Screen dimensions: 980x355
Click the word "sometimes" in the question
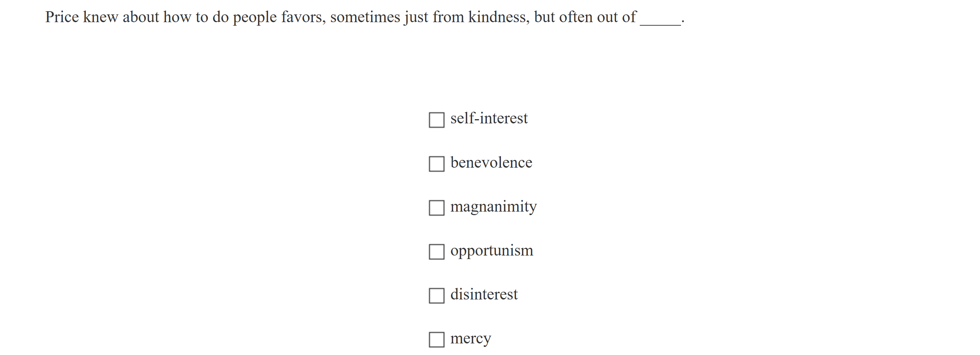pos(365,17)
